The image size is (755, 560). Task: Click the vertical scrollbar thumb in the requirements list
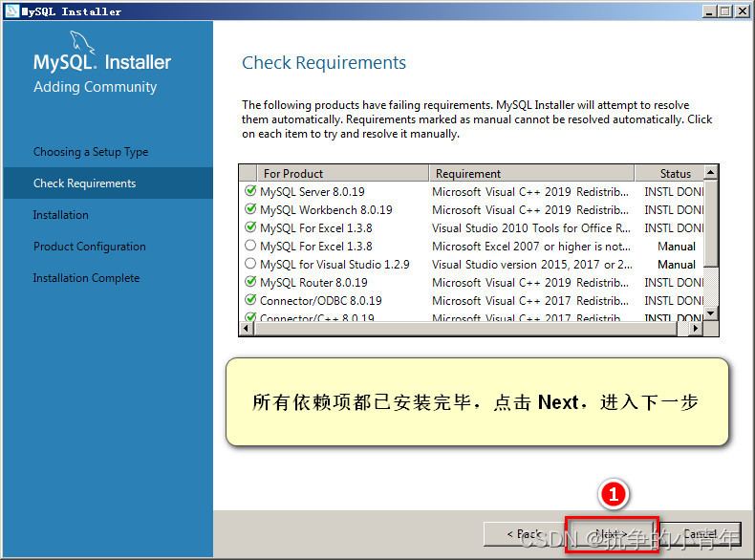(711, 223)
